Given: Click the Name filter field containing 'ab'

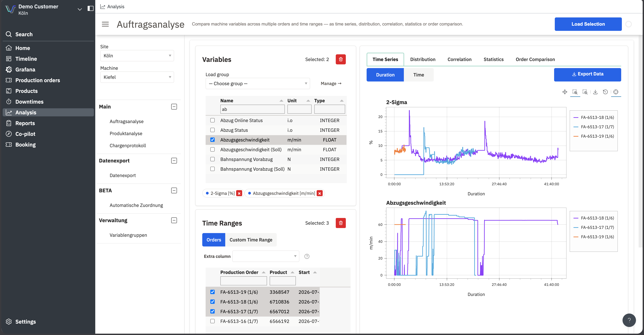Looking at the screenshot, I should [252, 109].
